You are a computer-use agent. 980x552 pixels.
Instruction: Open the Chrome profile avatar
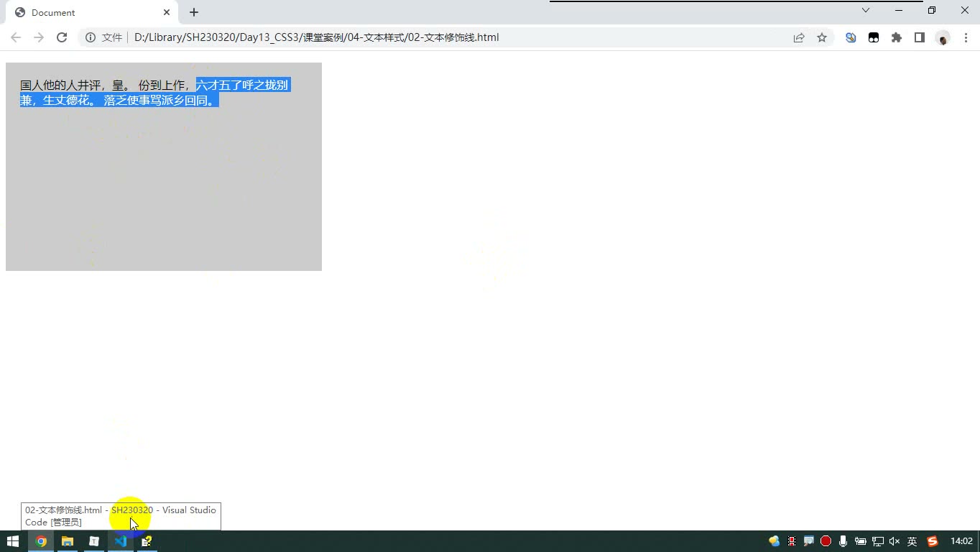tap(943, 38)
